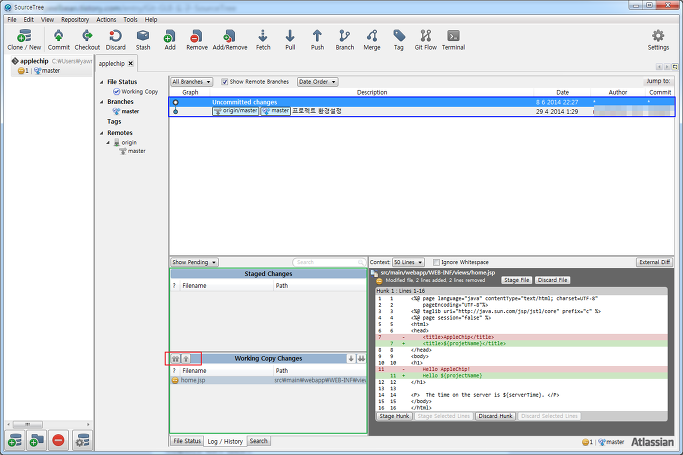Open the File menu
The width and height of the screenshot is (683, 455).
[12, 20]
